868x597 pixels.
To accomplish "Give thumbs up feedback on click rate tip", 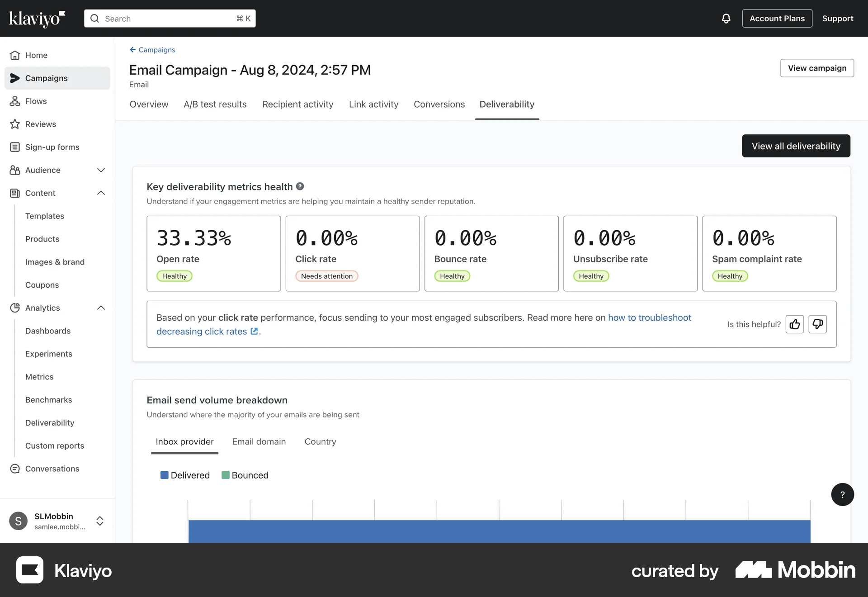I will coord(795,324).
